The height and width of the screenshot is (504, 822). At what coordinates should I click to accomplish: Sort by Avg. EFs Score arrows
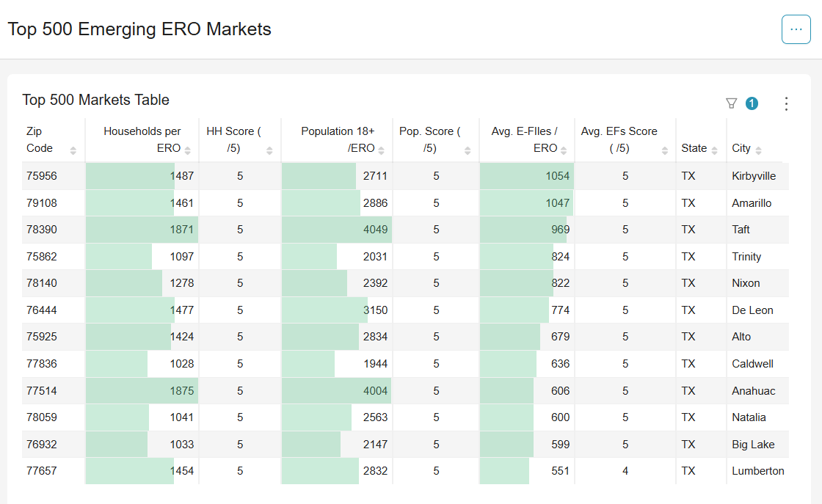point(665,151)
